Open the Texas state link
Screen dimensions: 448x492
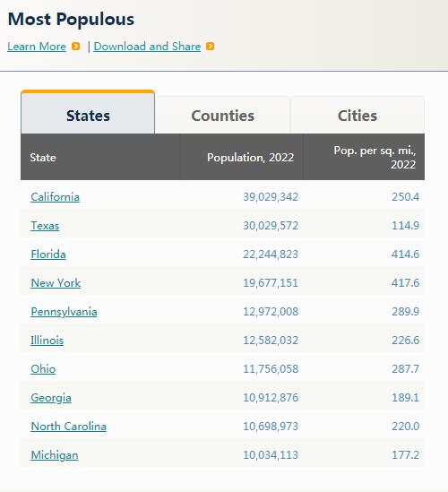[45, 226]
